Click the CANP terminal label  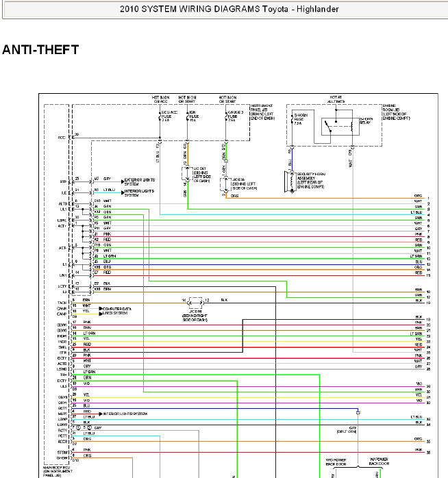pos(62,314)
